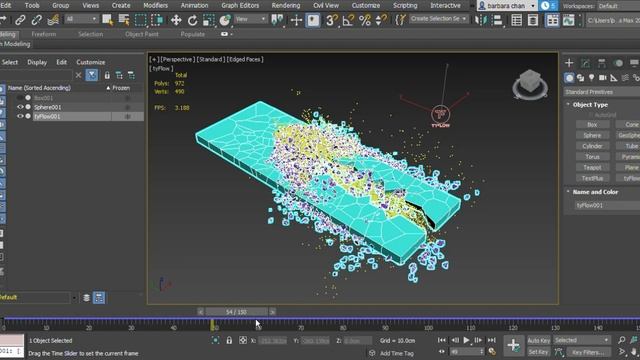Screen dimensions: 640x360
Task: Click the tyFlow001 object name field
Action: [607, 205]
